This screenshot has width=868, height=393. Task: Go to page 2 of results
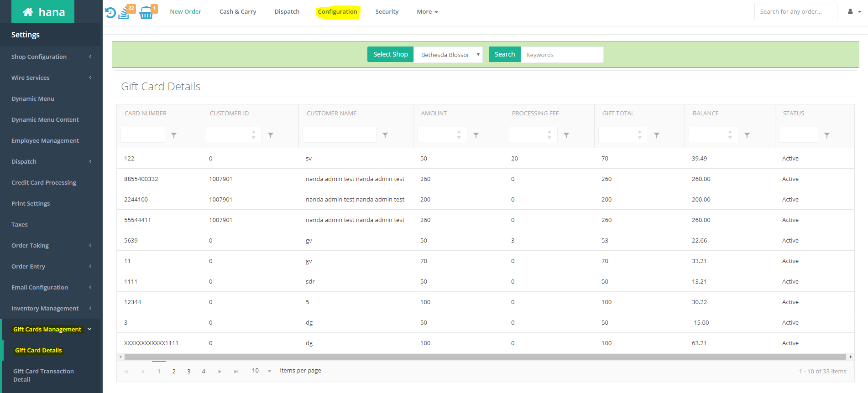(x=174, y=372)
